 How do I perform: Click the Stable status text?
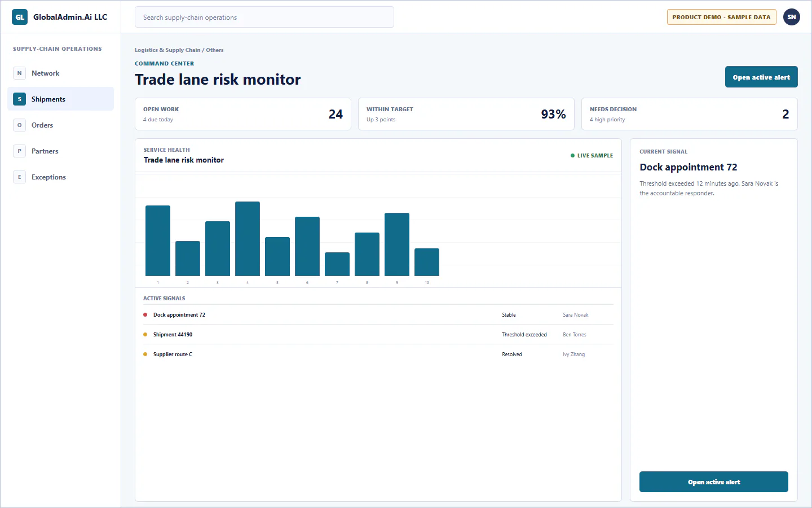[x=509, y=315]
